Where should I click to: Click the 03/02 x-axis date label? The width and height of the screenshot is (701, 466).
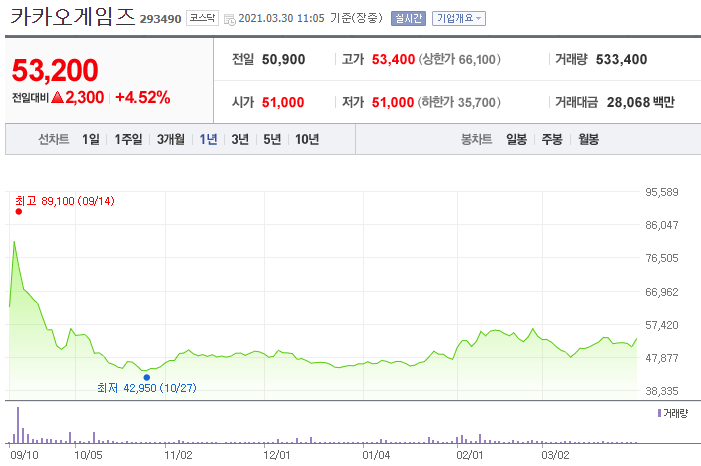coord(555,455)
